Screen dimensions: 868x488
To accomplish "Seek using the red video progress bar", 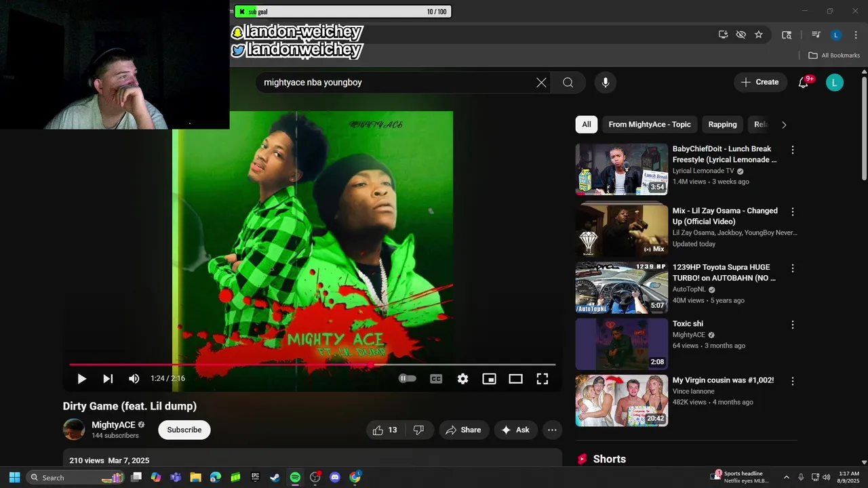I will [312, 365].
